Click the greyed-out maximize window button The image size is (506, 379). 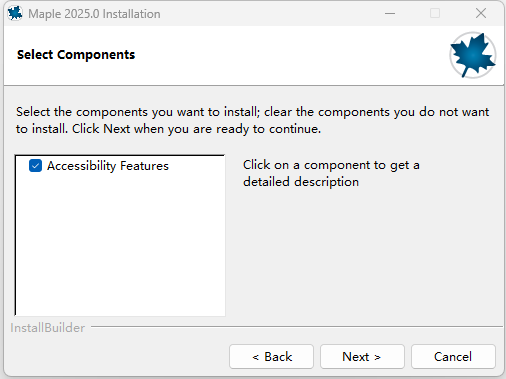point(435,13)
